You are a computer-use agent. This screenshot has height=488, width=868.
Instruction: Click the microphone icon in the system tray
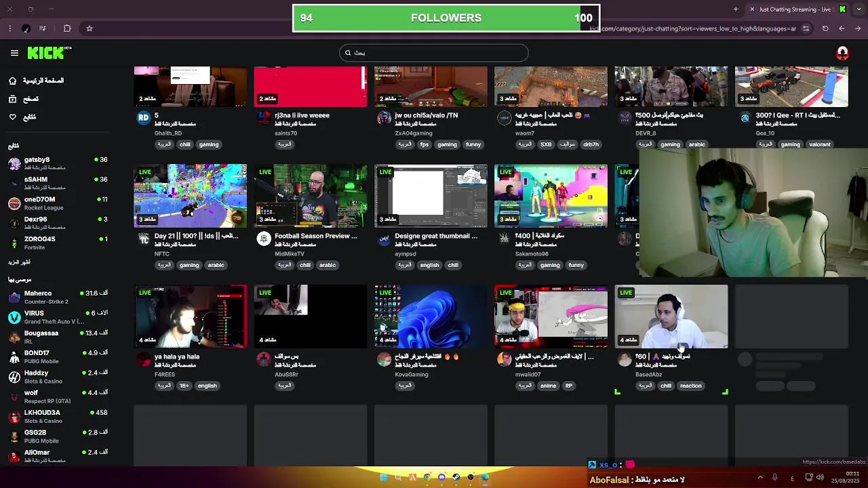(775, 477)
